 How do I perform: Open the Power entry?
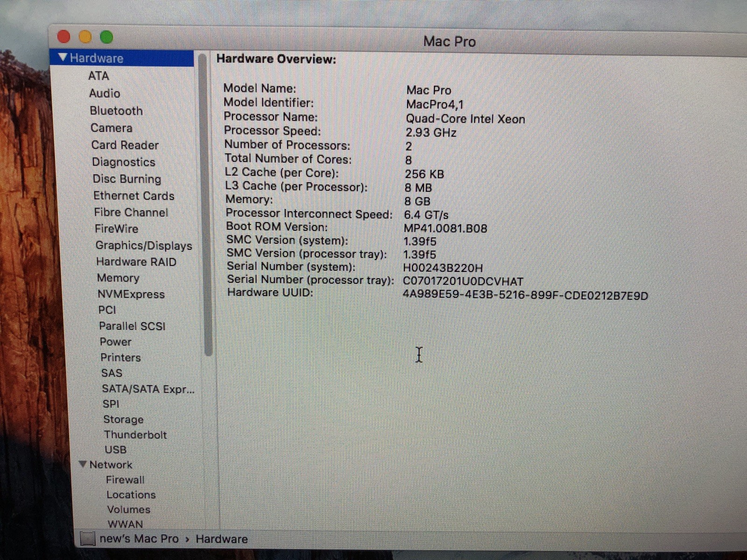tap(116, 342)
